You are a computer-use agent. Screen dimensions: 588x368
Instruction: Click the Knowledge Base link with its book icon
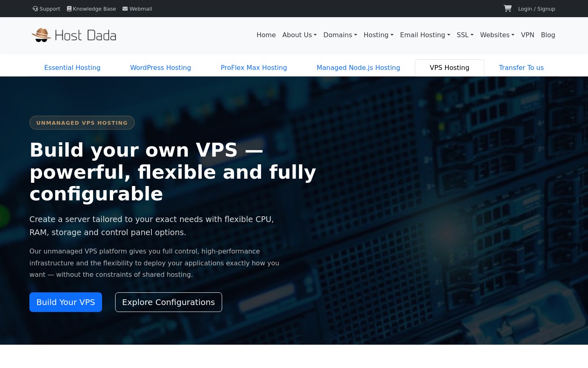[91, 9]
